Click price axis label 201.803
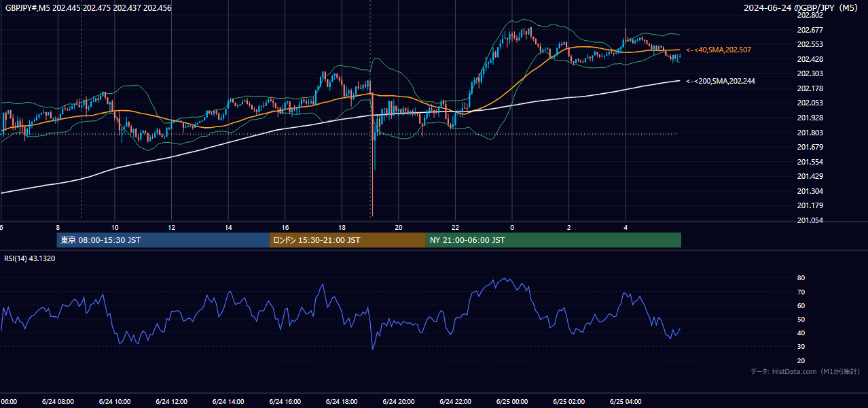This screenshot has width=868, height=408. point(810,133)
